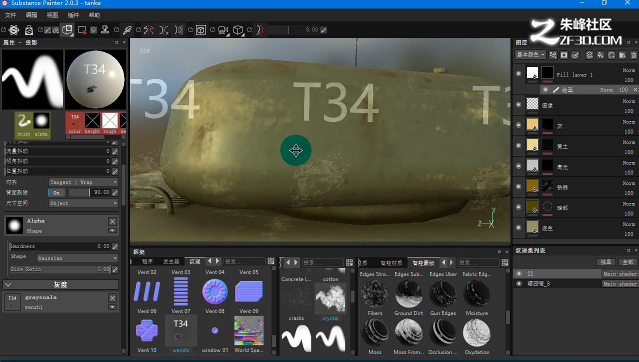
Task: Click the toolbar bag/export resources icon
Action: click(29, 30)
